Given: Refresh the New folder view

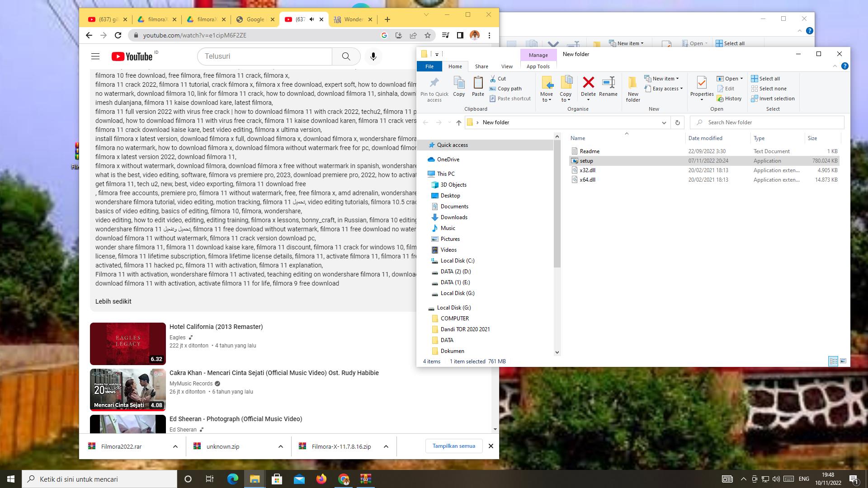Looking at the screenshot, I should coord(677,122).
